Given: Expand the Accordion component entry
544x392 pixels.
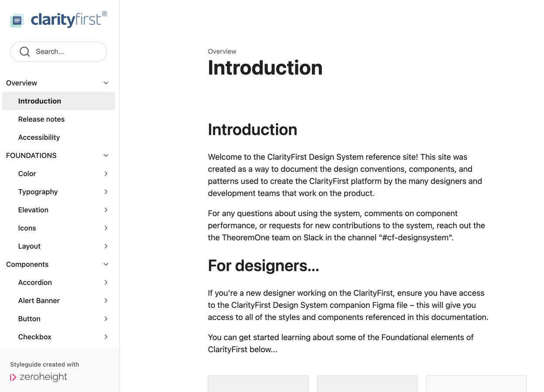Looking at the screenshot, I should point(106,282).
